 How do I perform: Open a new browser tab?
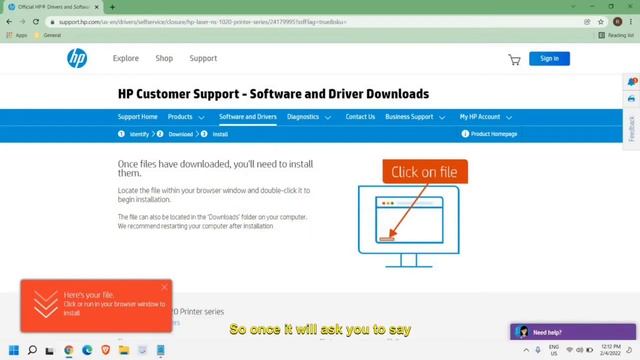point(112,7)
